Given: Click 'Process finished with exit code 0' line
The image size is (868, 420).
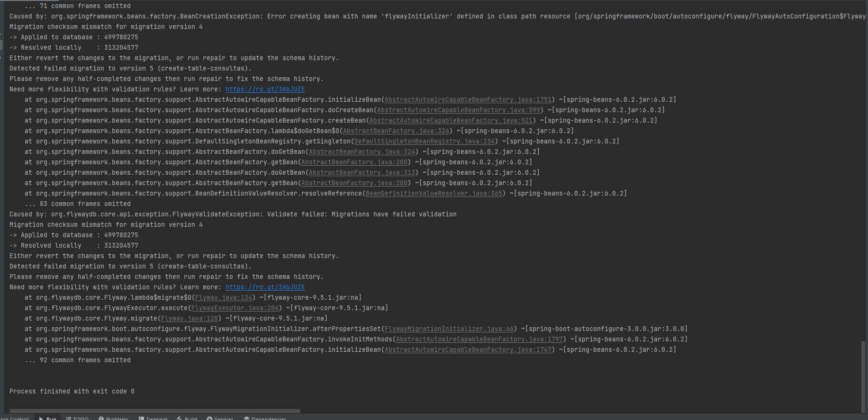Looking at the screenshot, I should pos(72,391).
